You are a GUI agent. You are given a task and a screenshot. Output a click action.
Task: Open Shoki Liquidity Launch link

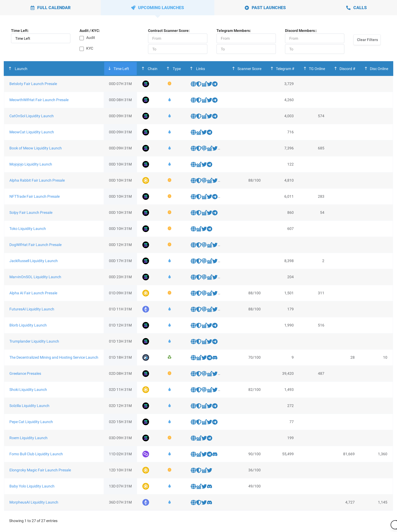(x=28, y=389)
